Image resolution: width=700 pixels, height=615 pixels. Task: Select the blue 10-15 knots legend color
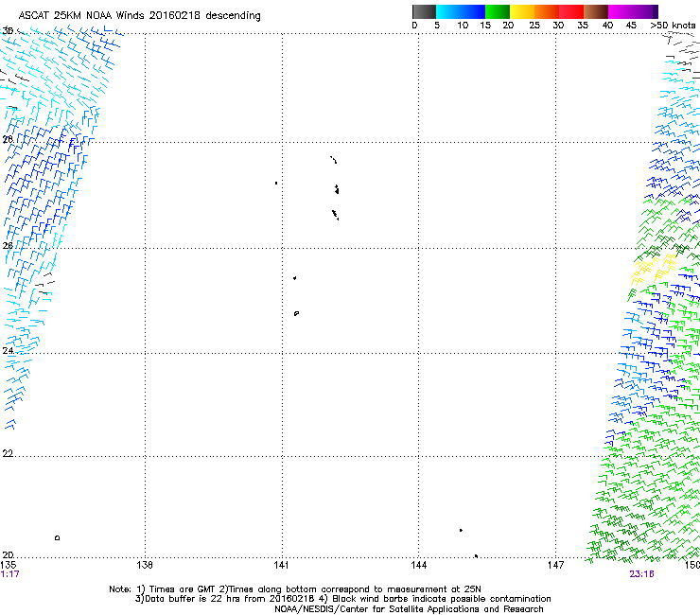click(x=473, y=11)
